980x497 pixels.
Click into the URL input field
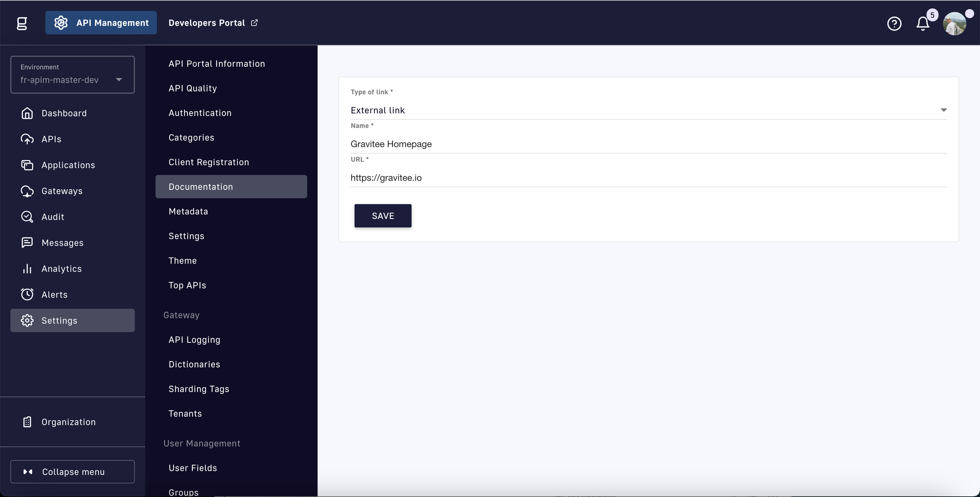(x=648, y=178)
